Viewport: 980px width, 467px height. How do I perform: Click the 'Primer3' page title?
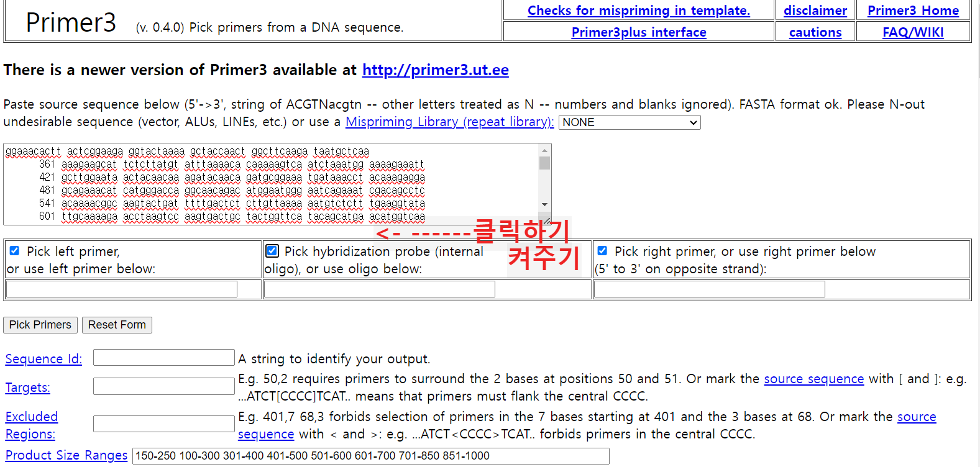coord(71,23)
